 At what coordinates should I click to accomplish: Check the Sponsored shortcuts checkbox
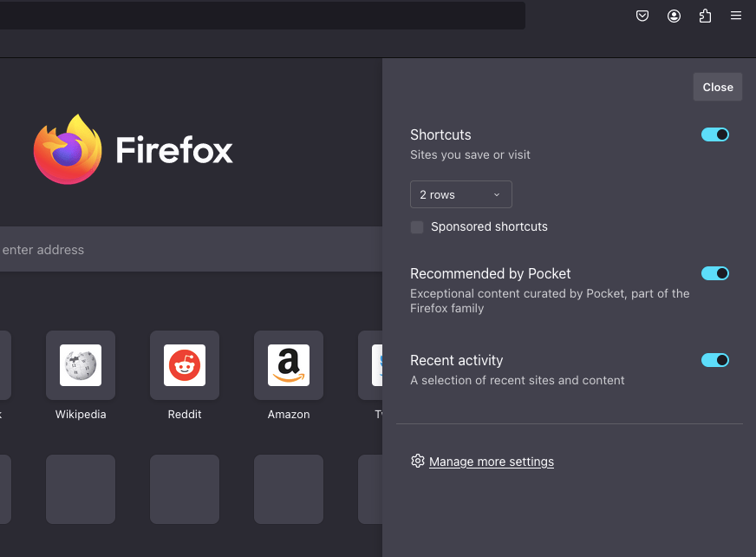(x=417, y=226)
